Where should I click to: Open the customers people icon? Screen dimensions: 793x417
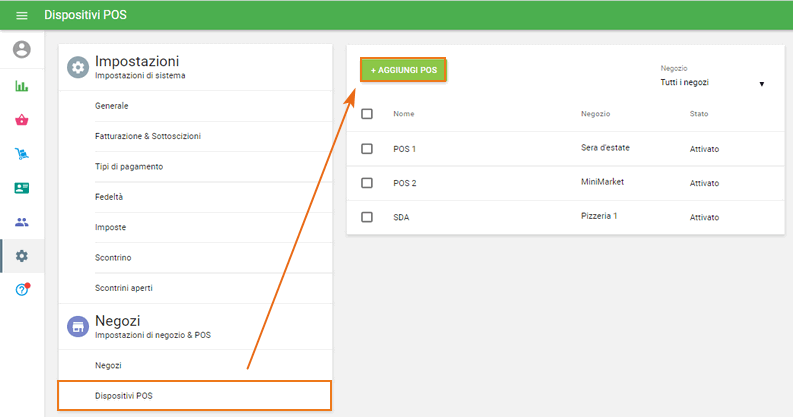pyautogui.click(x=22, y=222)
